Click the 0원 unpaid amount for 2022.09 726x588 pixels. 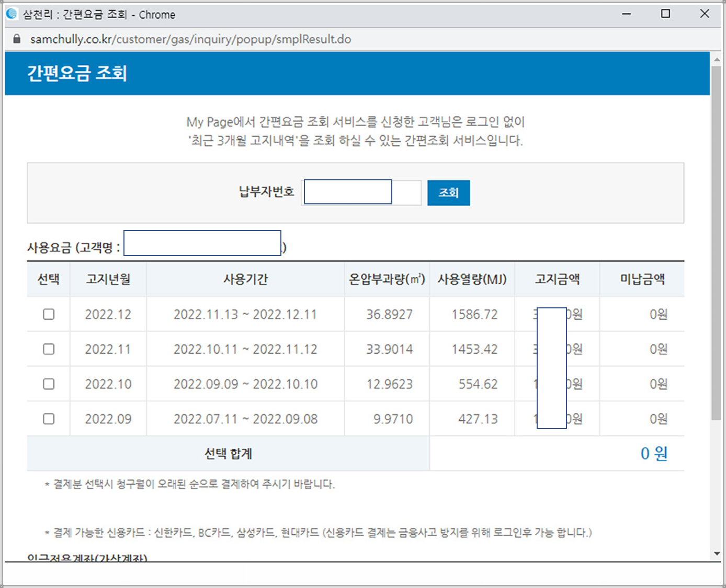tap(659, 419)
